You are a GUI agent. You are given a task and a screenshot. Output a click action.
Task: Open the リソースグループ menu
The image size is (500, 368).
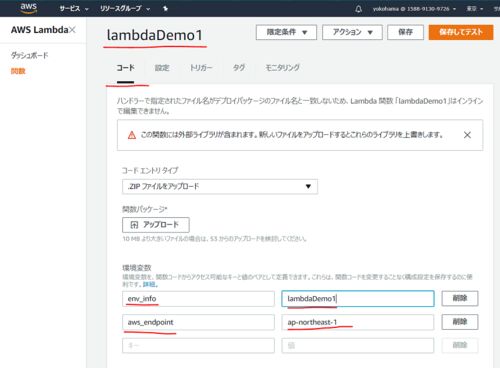coord(125,9)
